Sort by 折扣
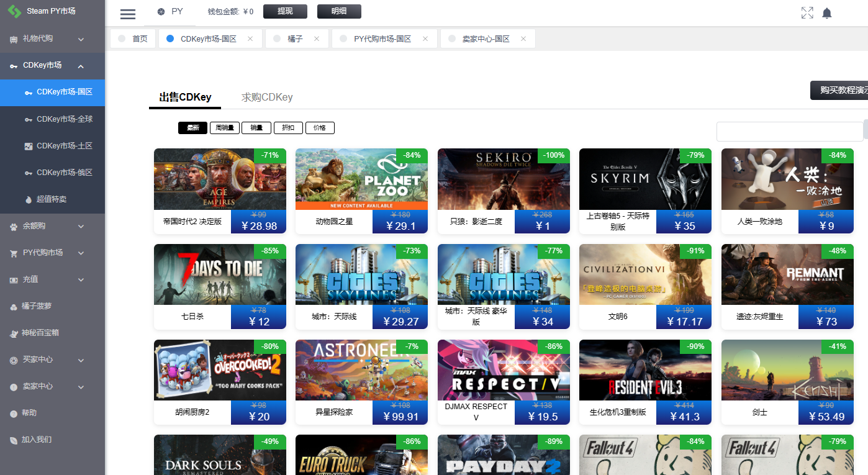Viewport: 868px width, 475px height. click(x=288, y=128)
